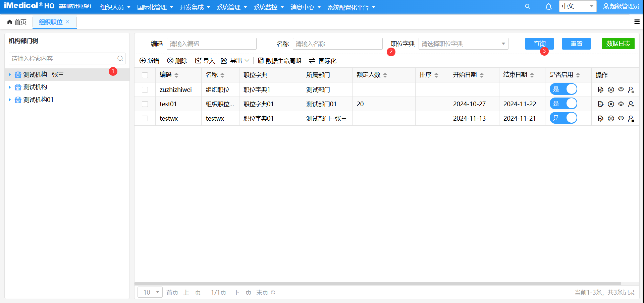
Task: Open the 请选择职位字典 dropdown
Action: point(463,44)
